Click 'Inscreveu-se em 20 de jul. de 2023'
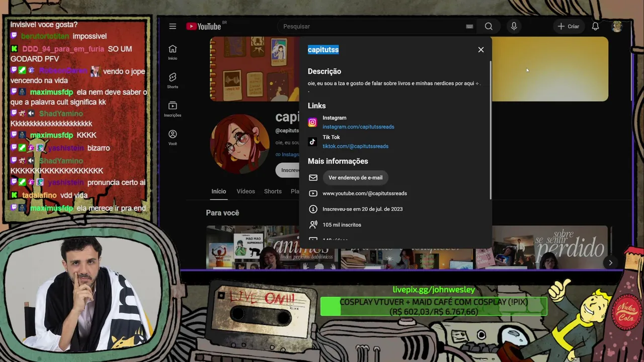 tap(363, 209)
